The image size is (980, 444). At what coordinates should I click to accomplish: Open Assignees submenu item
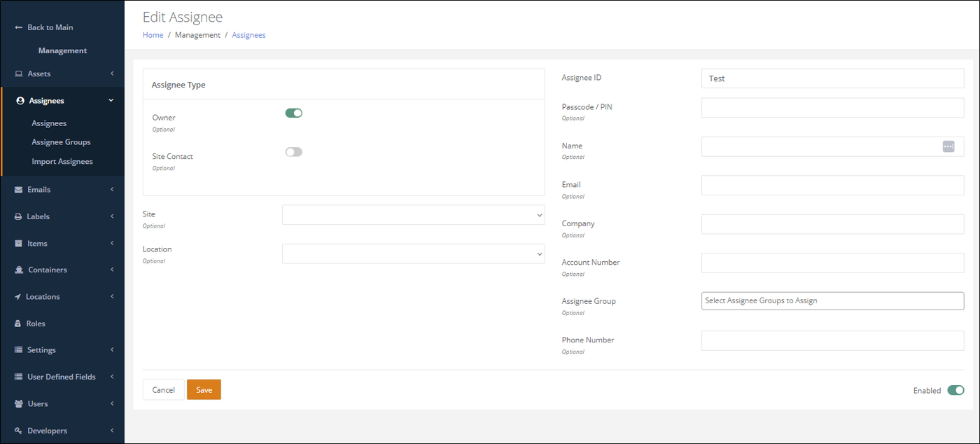[x=49, y=123]
